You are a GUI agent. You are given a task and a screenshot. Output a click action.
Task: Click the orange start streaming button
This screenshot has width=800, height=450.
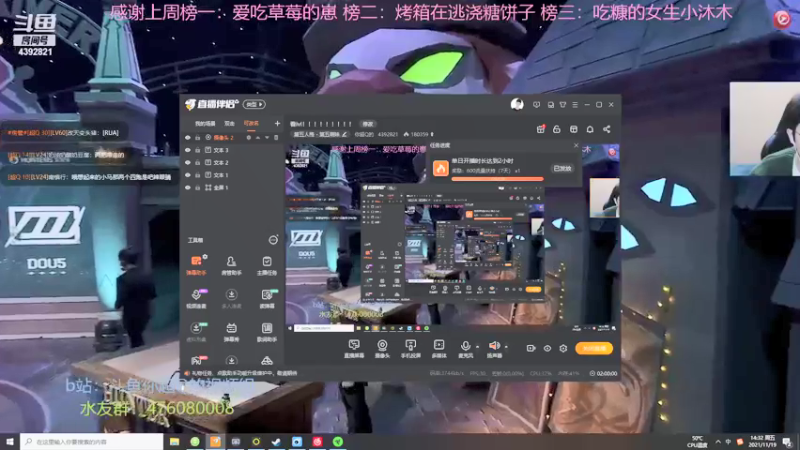point(594,348)
